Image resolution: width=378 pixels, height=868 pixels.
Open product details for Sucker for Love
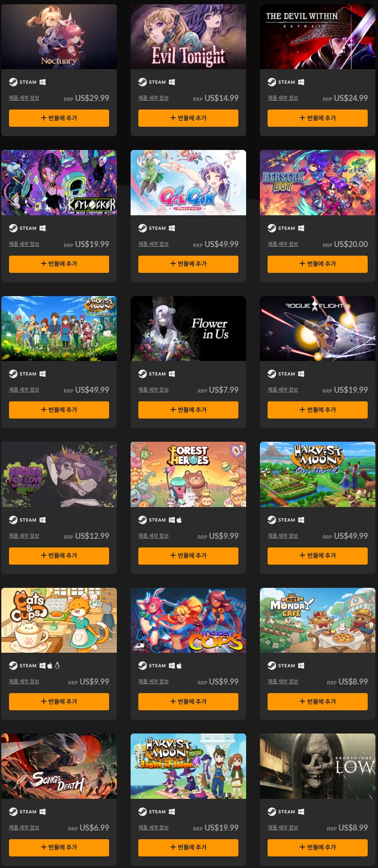point(24,536)
